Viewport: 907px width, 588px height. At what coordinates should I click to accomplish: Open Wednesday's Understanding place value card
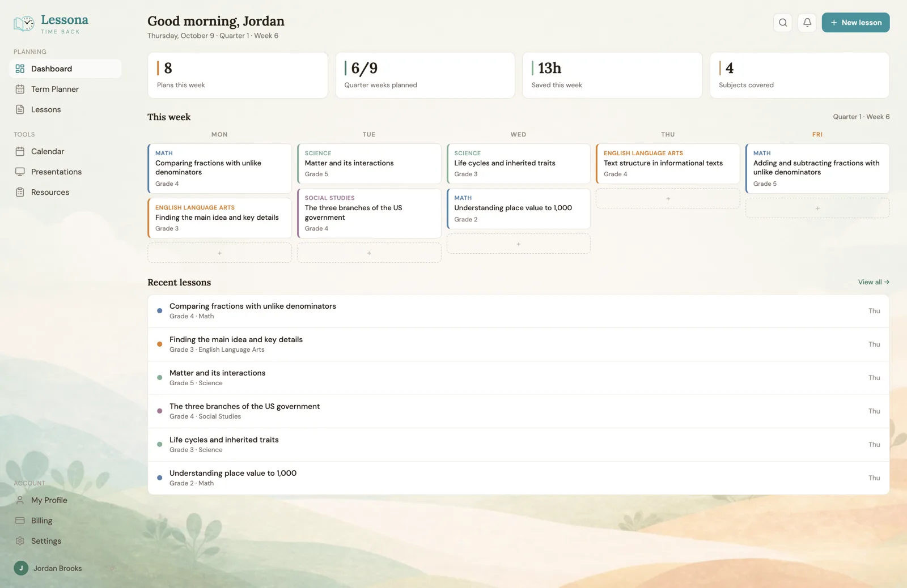[519, 208]
